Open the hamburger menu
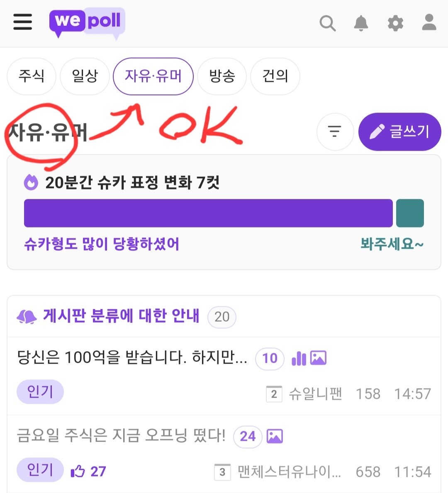The height and width of the screenshot is (493, 448). click(23, 22)
